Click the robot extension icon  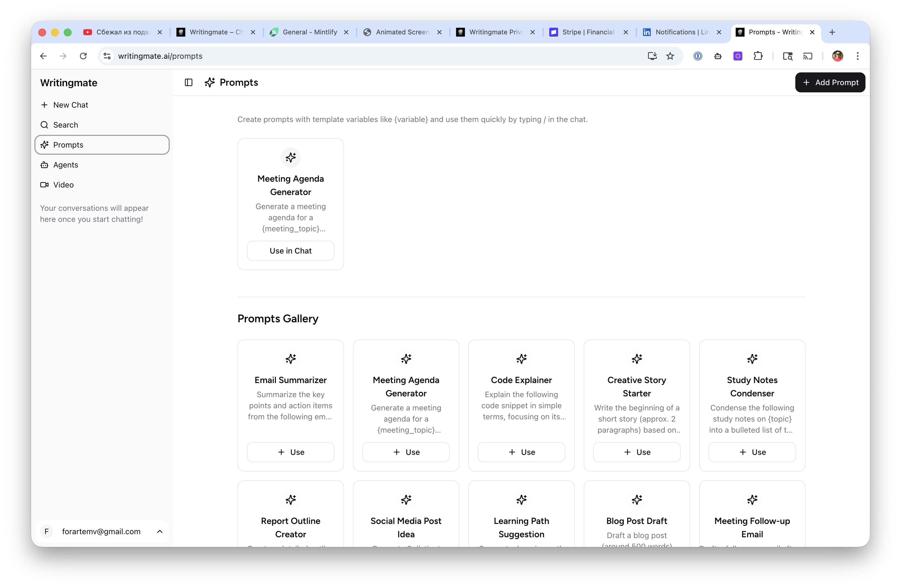pos(718,56)
